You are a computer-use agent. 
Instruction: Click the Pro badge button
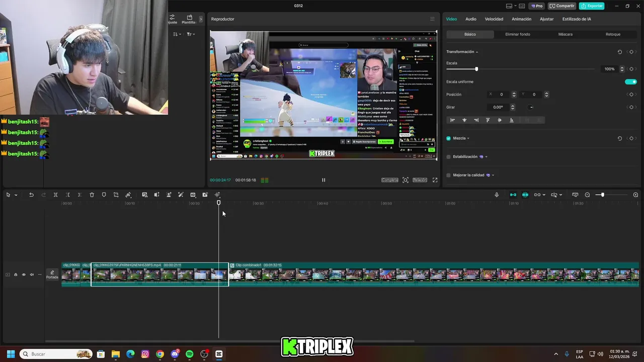pyautogui.click(x=536, y=6)
